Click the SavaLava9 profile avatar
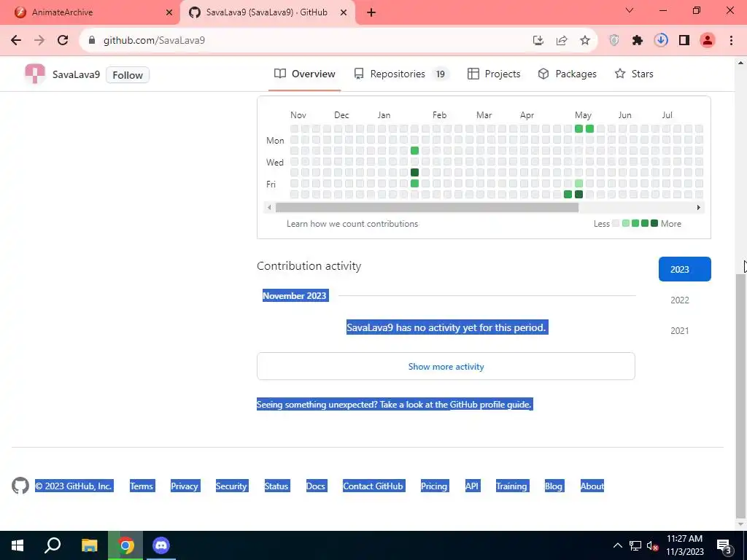This screenshot has height=560, width=747. (35, 74)
